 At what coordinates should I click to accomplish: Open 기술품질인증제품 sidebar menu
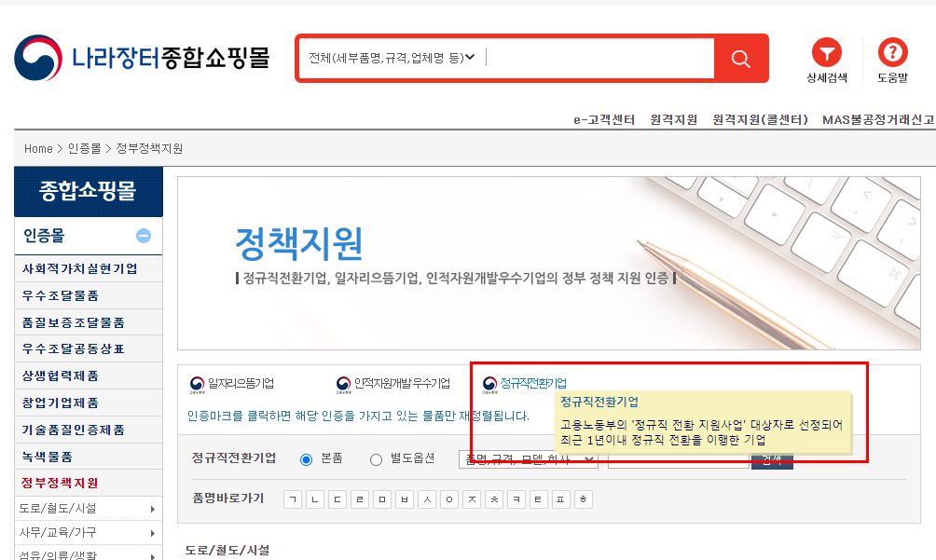89,430
